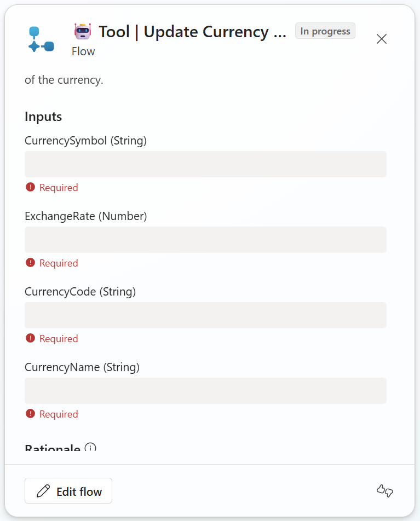Click the pencil icon in Edit flow
The image size is (420, 521).
(43, 491)
